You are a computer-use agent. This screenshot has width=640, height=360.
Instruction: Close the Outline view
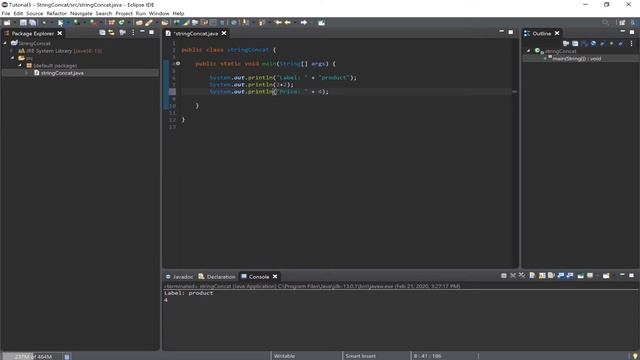click(557, 33)
